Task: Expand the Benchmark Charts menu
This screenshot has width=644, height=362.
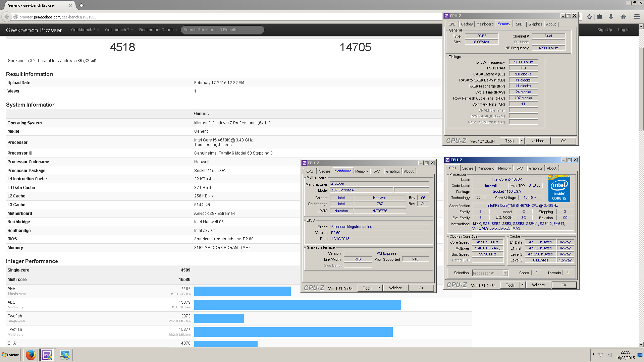Action: [x=158, y=30]
